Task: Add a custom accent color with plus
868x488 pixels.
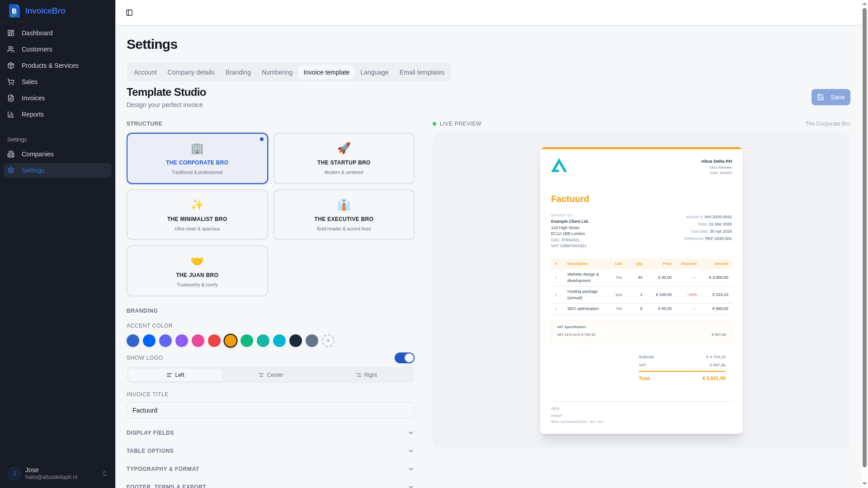Action: click(x=328, y=341)
